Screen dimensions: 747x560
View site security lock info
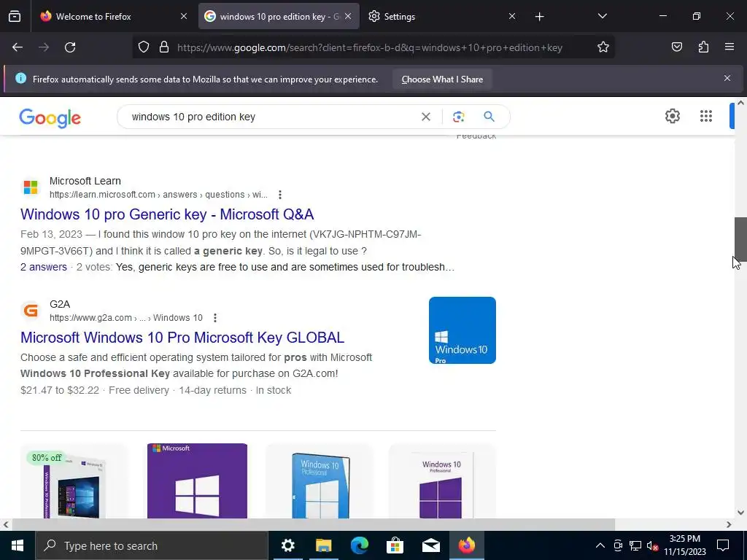pyautogui.click(x=164, y=47)
